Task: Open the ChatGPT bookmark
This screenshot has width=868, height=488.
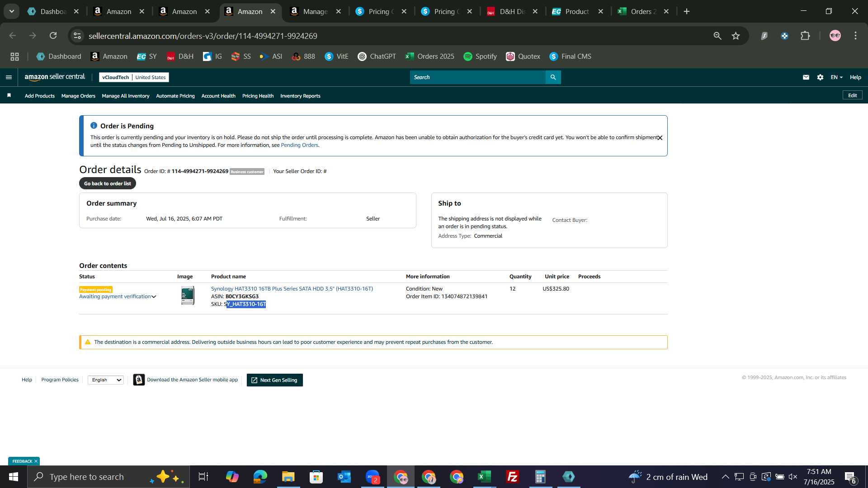Action: [x=377, y=56]
